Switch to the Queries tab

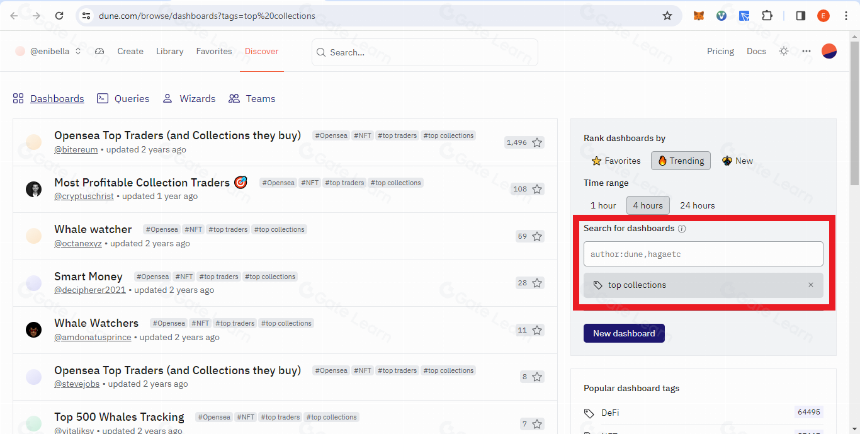click(123, 99)
